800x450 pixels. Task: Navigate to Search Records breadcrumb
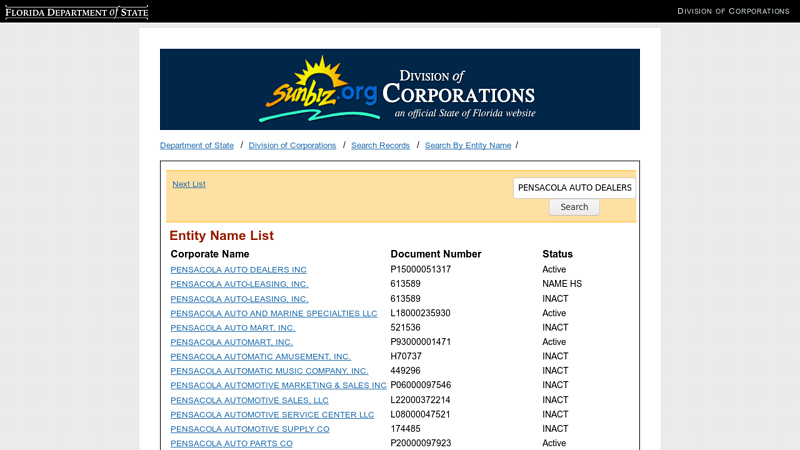380,145
